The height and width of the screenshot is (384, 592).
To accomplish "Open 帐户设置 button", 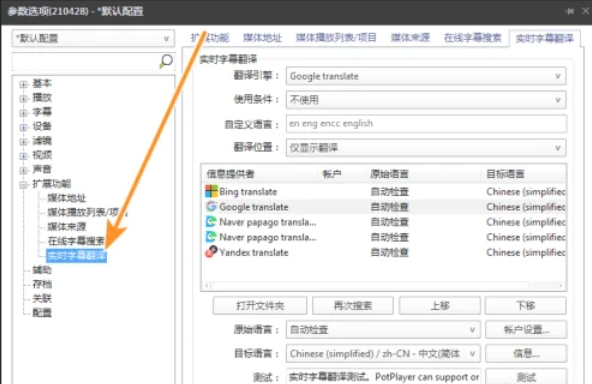I will pyautogui.click(x=526, y=330).
